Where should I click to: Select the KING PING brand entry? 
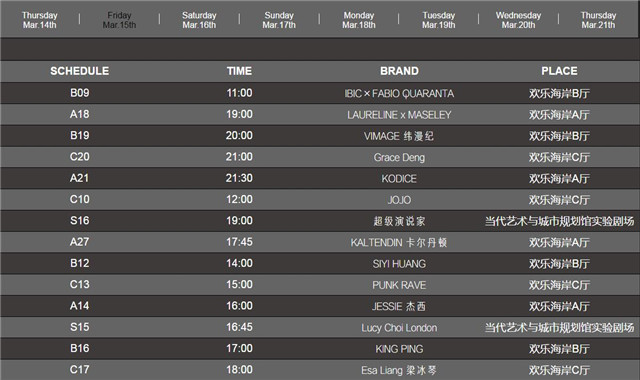[399, 349]
